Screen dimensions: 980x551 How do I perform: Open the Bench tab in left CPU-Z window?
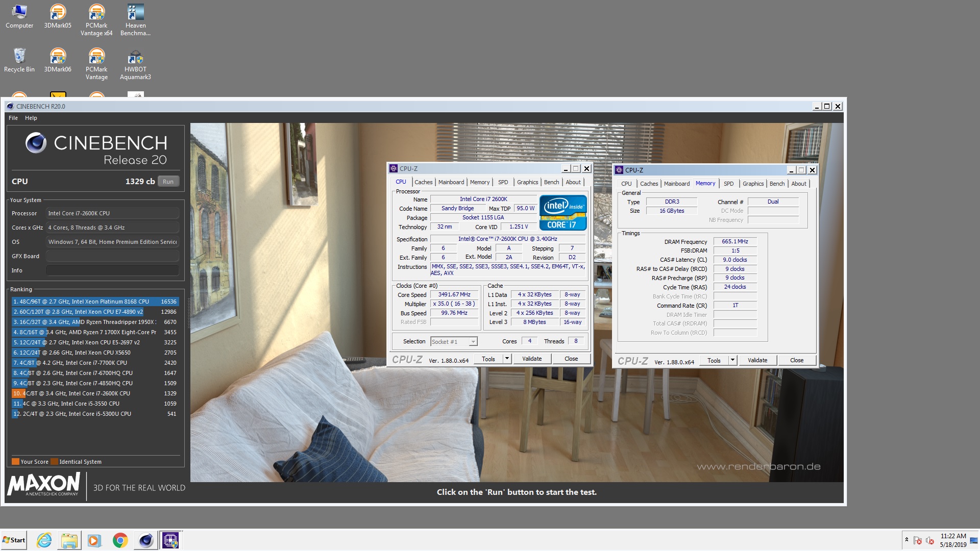click(552, 182)
